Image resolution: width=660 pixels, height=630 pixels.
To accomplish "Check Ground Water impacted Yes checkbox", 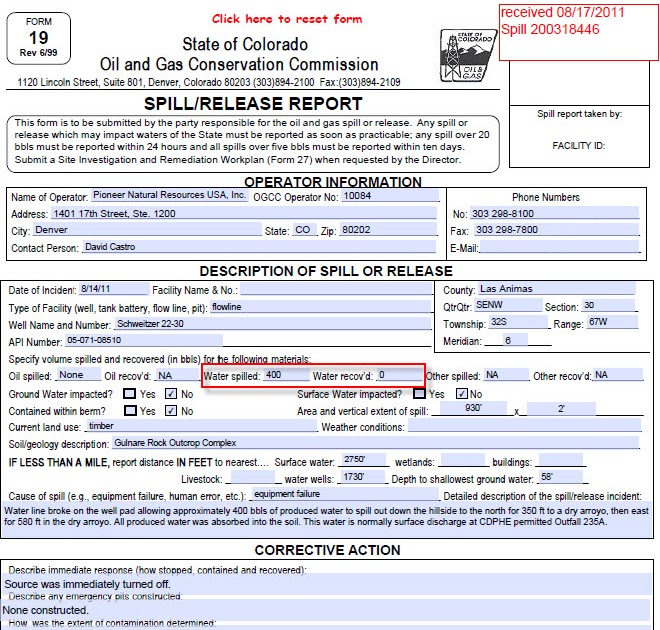I will (x=129, y=393).
